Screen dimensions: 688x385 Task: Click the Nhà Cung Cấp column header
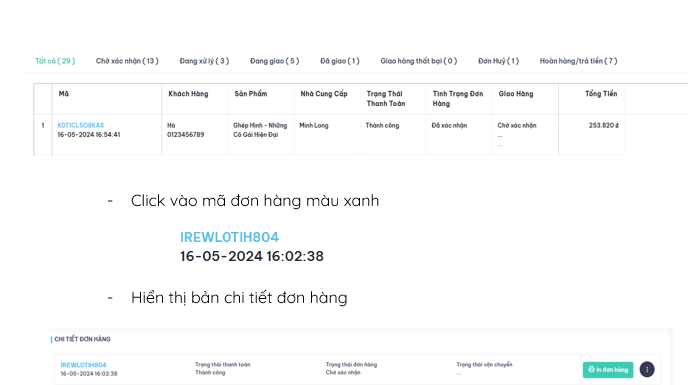point(324,94)
